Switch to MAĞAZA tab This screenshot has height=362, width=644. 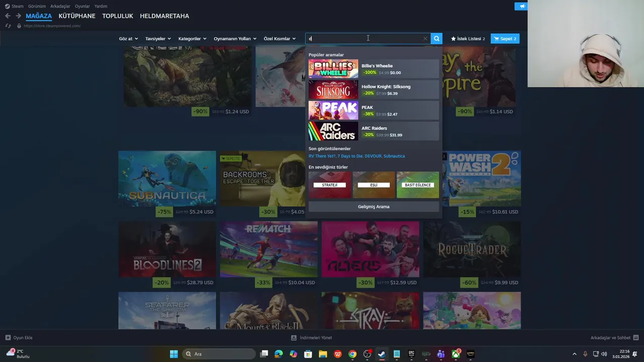click(39, 16)
